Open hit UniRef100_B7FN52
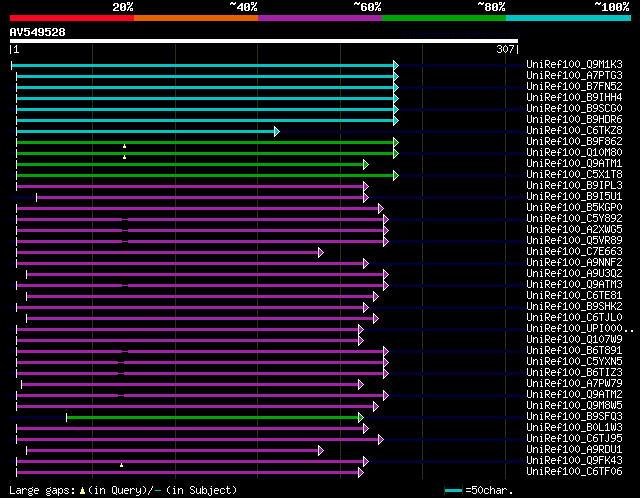 [574, 87]
